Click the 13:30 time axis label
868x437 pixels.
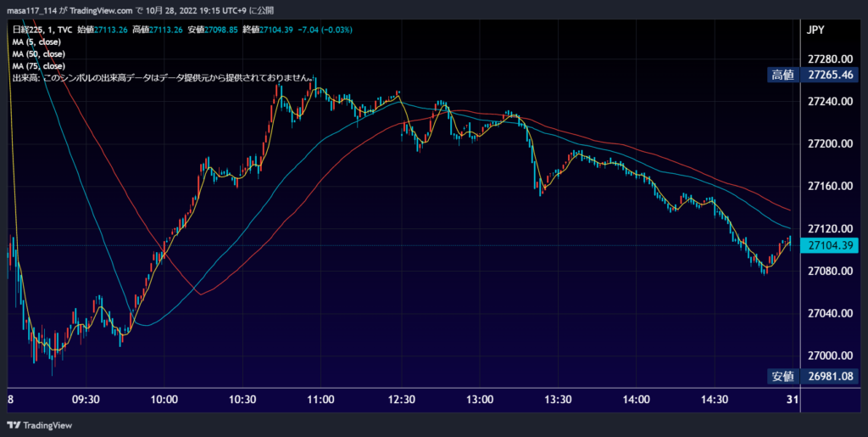[x=558, y=400]
